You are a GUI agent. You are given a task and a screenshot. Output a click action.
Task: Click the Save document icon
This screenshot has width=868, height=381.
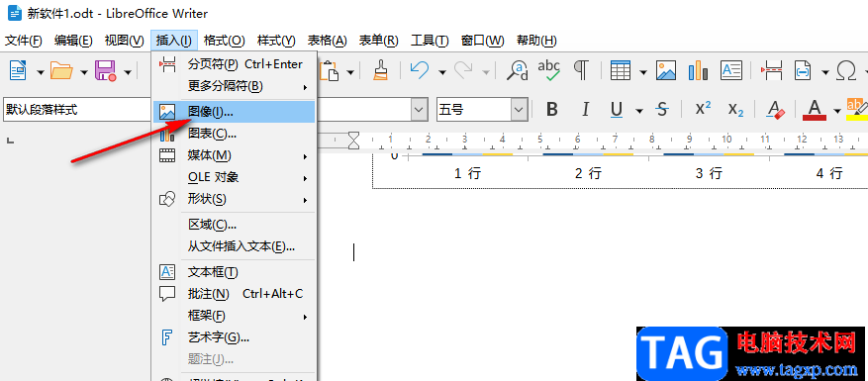click(x=105, y=71)
